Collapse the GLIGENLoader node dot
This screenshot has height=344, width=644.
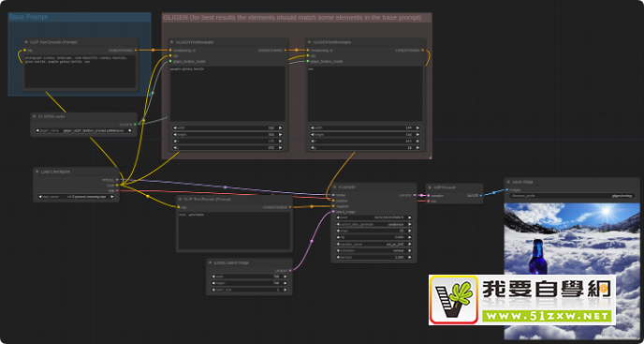tap(35, 116)
